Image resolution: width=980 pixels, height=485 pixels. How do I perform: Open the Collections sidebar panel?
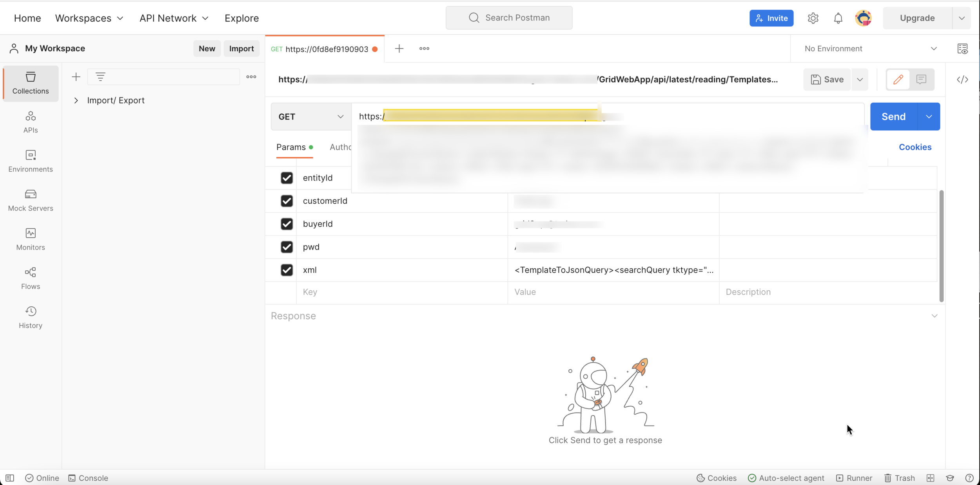coord(31,83)
